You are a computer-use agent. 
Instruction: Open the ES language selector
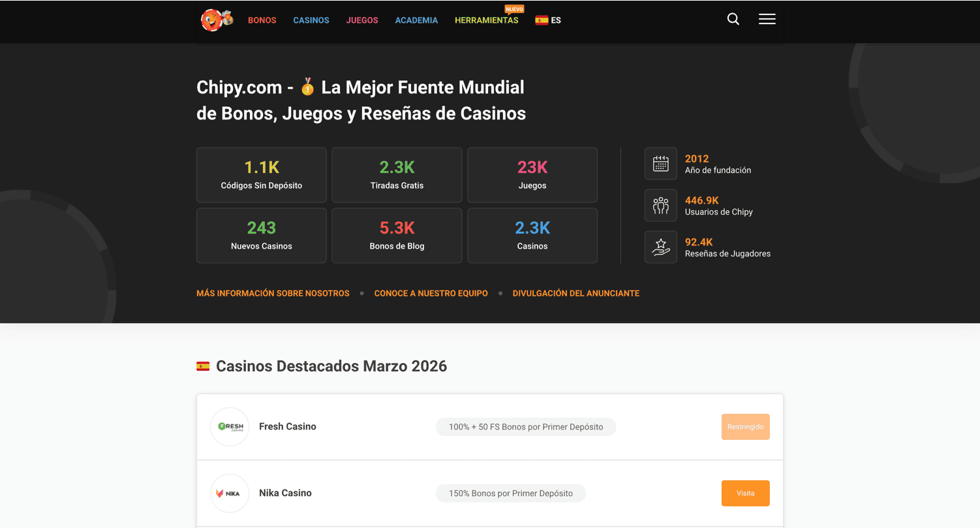(x=548, y=20)
